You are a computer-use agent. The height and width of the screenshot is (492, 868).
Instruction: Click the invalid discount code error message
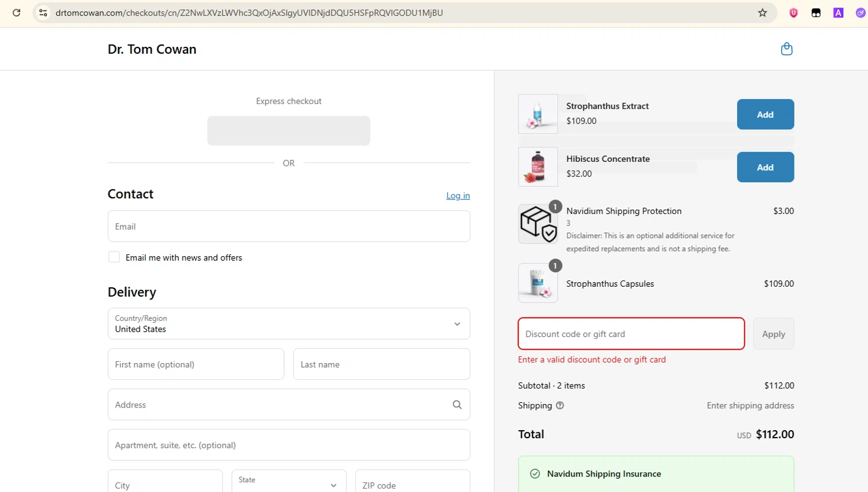(x=592, y=360)
